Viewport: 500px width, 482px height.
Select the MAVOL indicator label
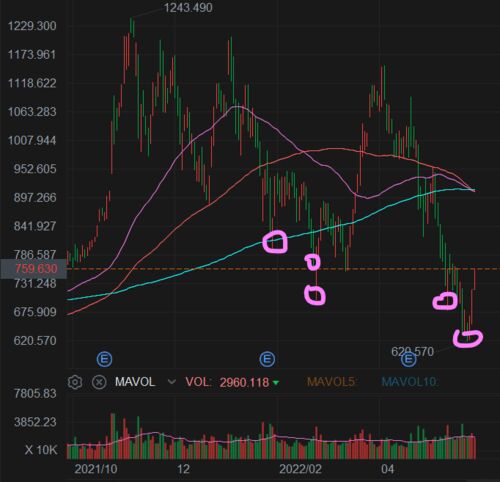tap(135, 382)
